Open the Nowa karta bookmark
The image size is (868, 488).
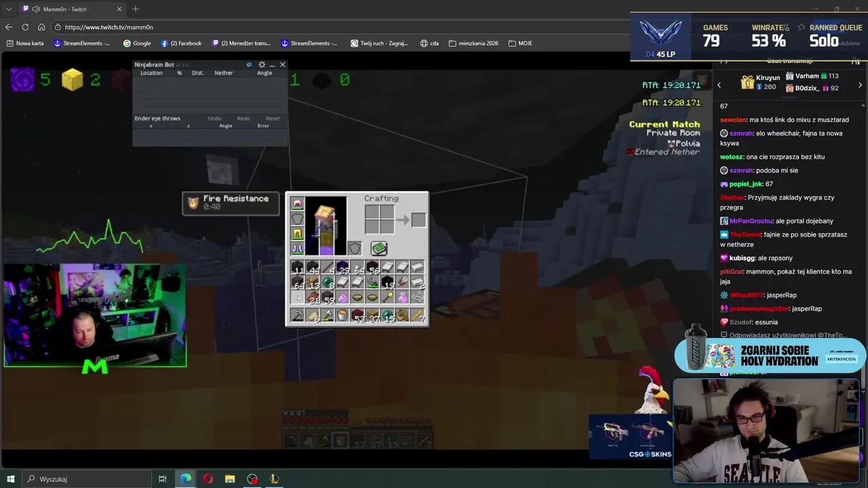(x=25, y=43)
